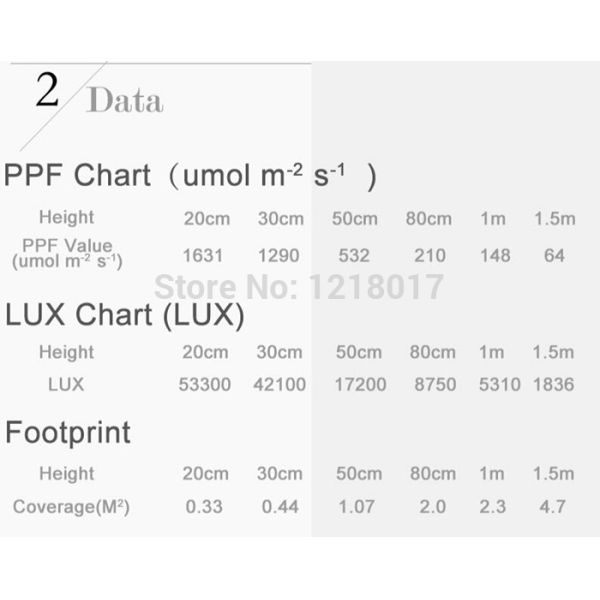Image resolution: width=600 pixels, height=600 pixels.
Task: Click the Footprint heading
Action: [x=68, y=433]
